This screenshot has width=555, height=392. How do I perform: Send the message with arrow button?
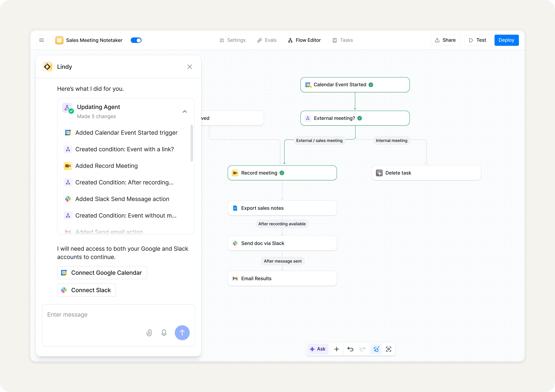182,333
